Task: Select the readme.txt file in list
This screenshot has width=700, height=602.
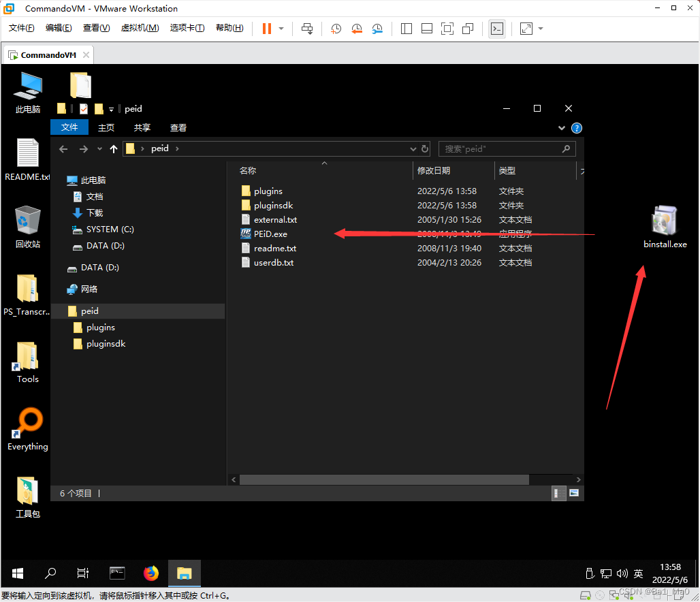Action: tap(275, 249)
